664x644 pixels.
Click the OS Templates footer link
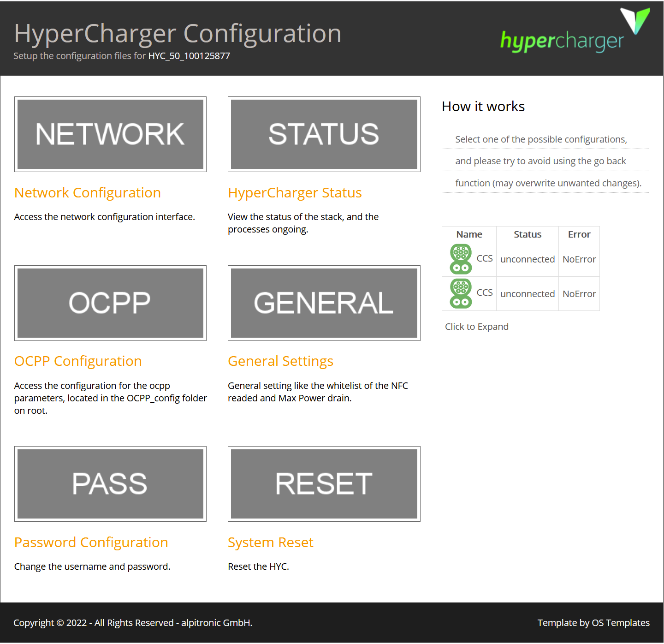620,623
